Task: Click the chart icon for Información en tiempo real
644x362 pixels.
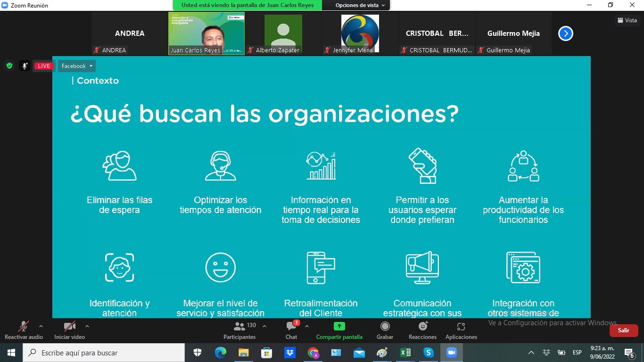Action: tap(321, 165)
